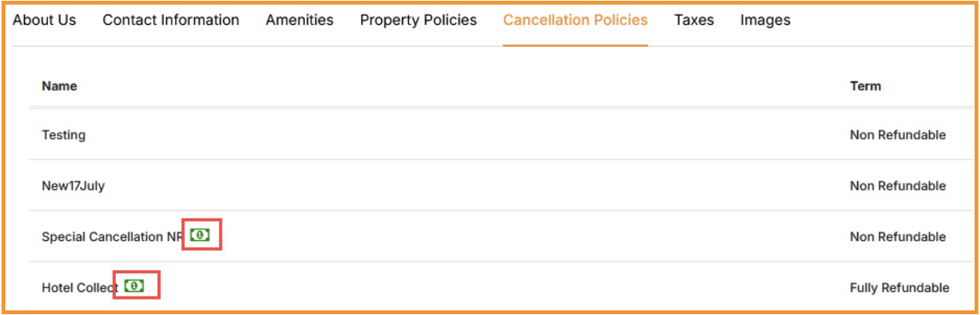The width and height of the screenshot is (980, 315).
Task: Open the Testing cancellation policy
Action: 63,135
